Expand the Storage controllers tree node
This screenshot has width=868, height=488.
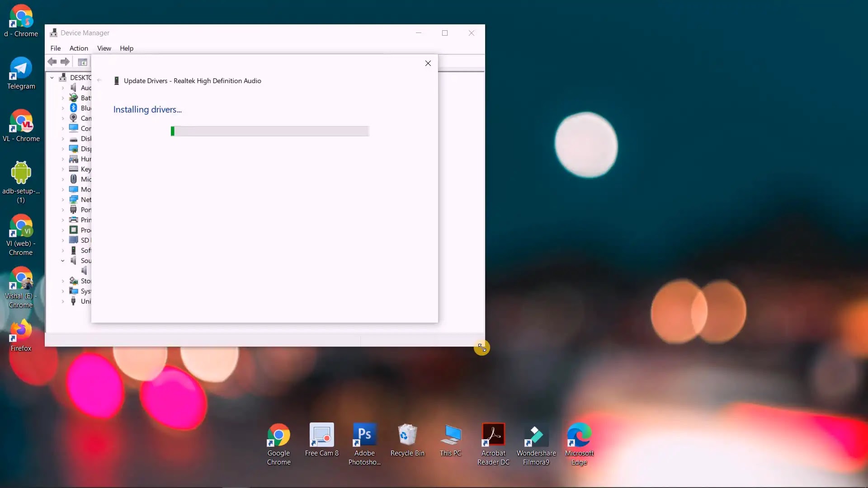pyautogui.click(x=63, y=281)
